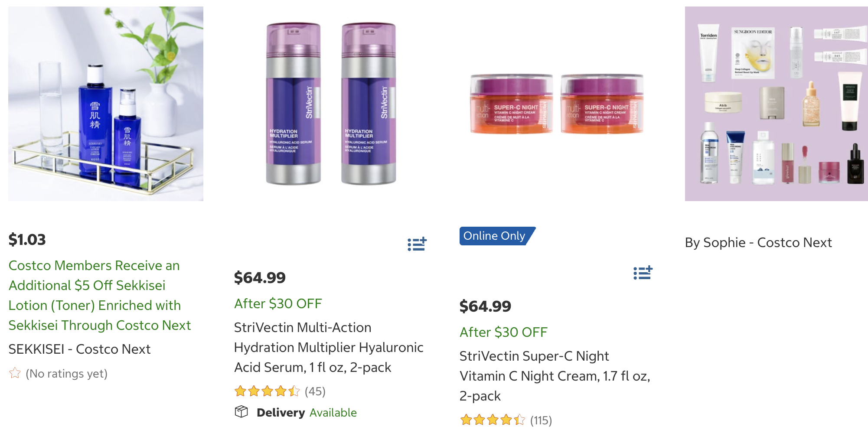
Task: Open By Sophie - Costco Next link
Action: click(758, 242)
